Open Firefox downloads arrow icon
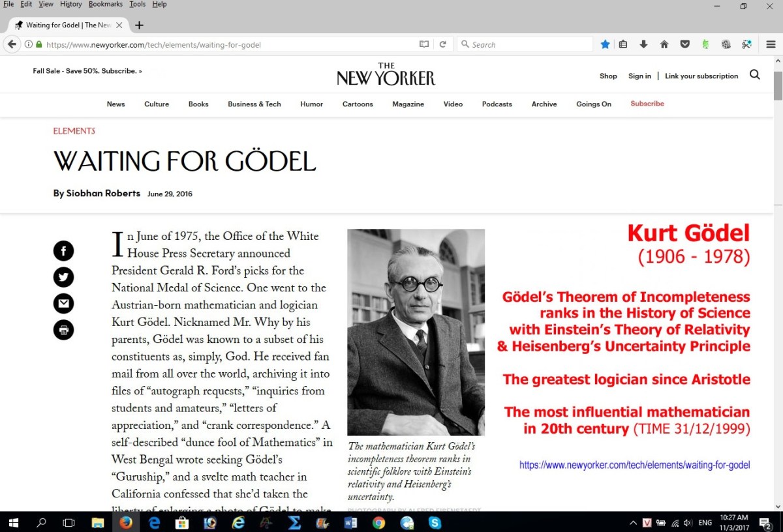Screen dimensions: 783x532 [643, 44]
